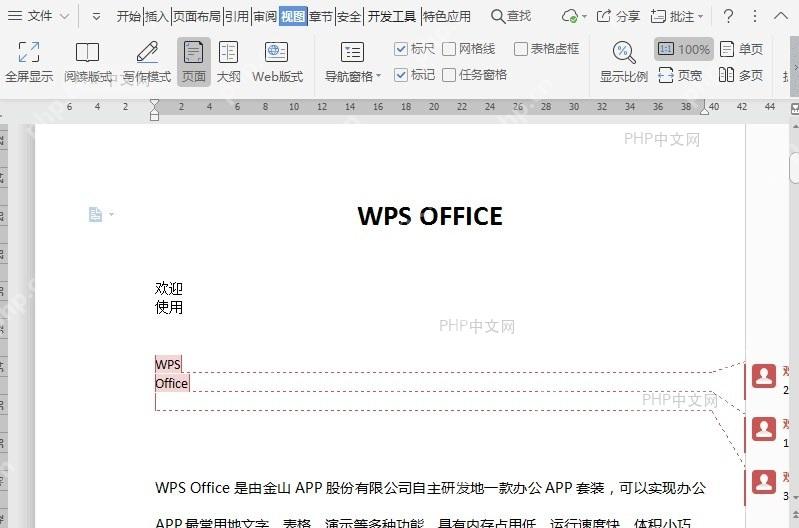The image size is (799, 528).
Task: Enable the 表格虚框 checkbox
Action: (520, 49)
